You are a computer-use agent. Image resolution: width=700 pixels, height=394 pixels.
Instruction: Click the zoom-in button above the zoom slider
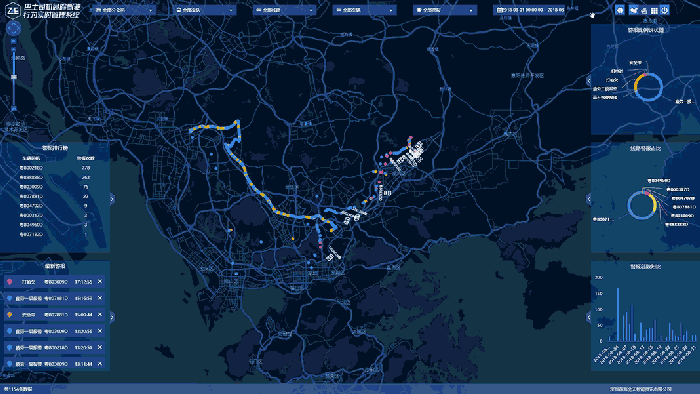tap(13, 41)
